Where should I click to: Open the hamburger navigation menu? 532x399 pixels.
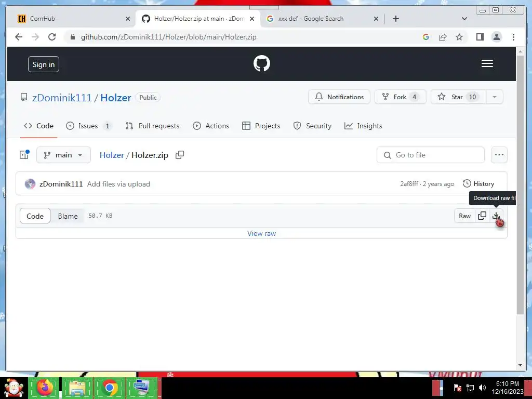click(487, 63)
